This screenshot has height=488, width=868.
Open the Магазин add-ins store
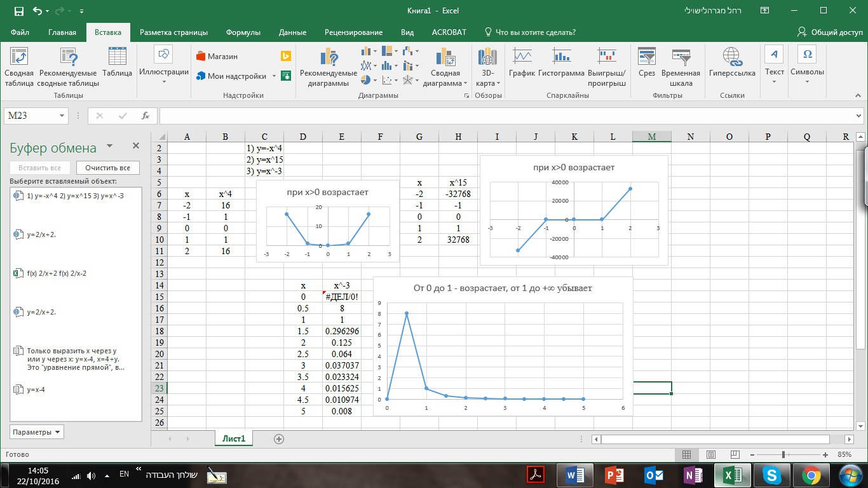217,57
